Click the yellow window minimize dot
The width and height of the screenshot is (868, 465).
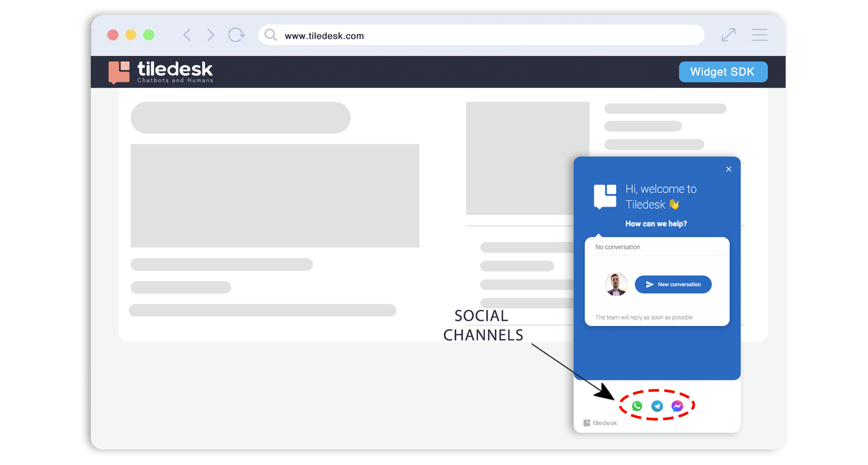(x=131, y=35)
